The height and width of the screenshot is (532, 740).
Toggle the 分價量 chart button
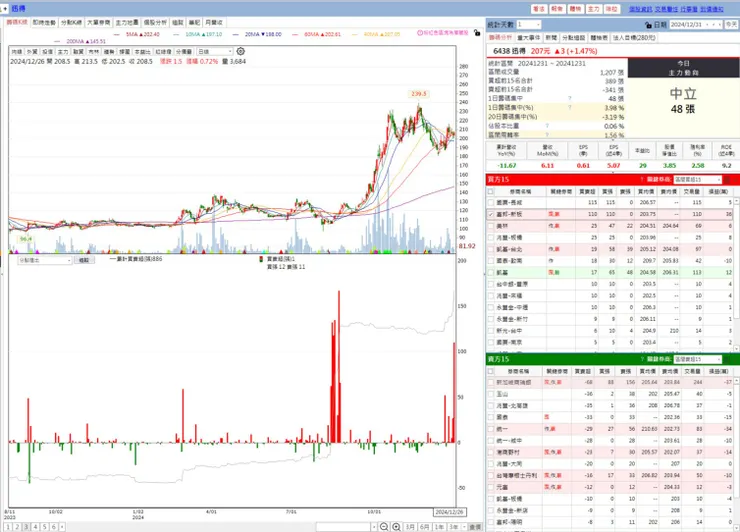pyautogui.click(x=184, y=51)
